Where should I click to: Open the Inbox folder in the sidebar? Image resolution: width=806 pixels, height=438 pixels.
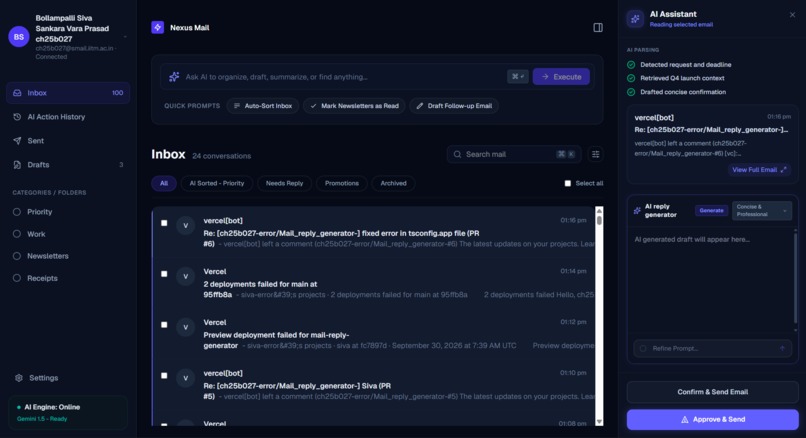(68, 93)
